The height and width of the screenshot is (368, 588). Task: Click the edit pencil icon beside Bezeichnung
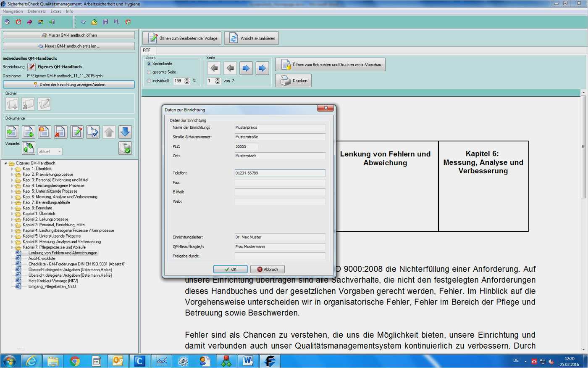pyautogui.click(x=31, y=67)
